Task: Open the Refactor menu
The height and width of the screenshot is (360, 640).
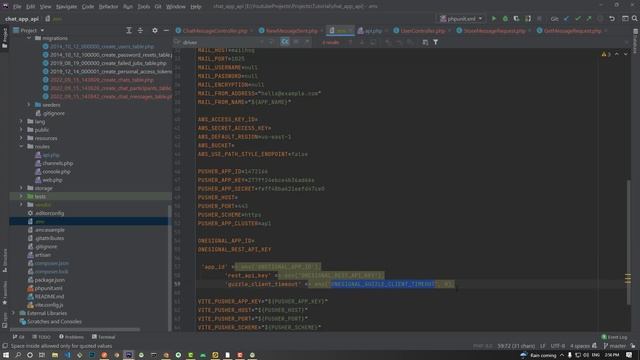Action: [x=108, y=7]
